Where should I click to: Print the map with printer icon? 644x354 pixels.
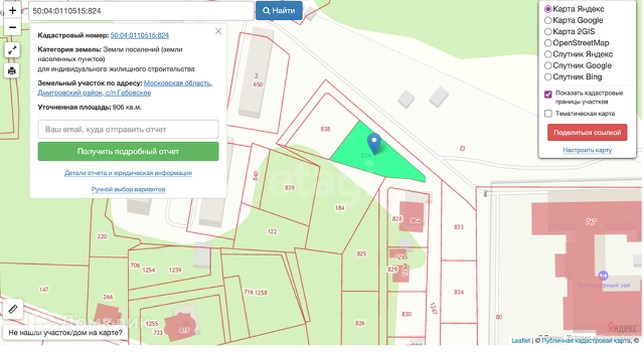12,71
